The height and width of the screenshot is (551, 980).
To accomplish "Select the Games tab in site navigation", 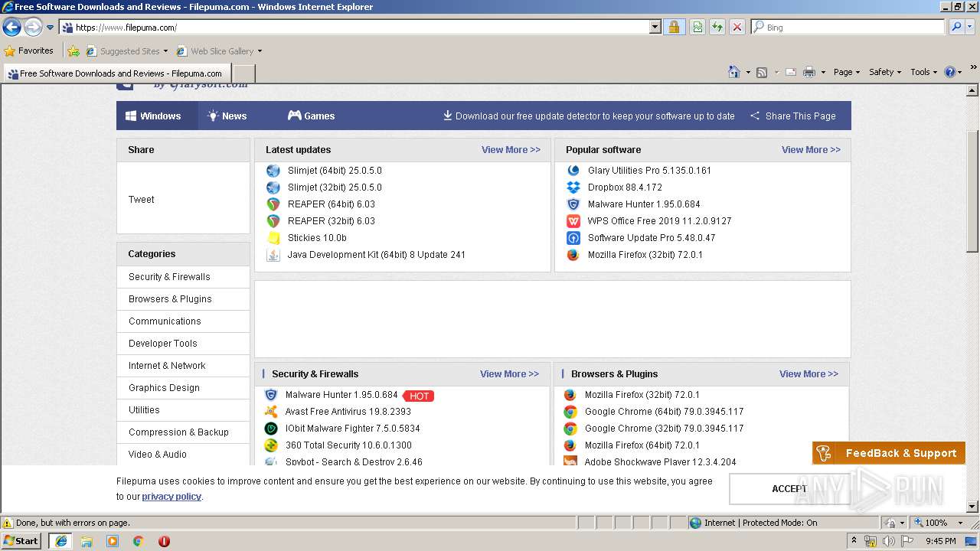I will click(311, 116).
